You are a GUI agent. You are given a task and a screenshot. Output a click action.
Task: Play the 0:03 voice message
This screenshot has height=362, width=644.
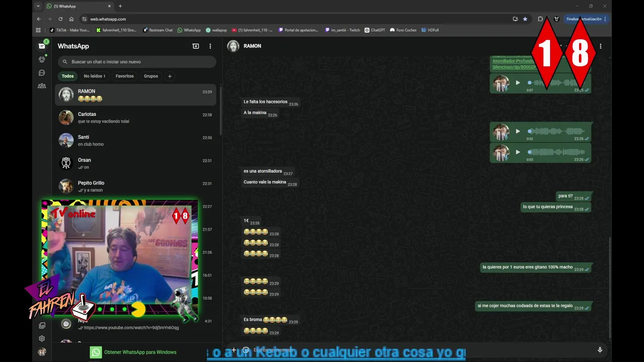click(518, 152)
